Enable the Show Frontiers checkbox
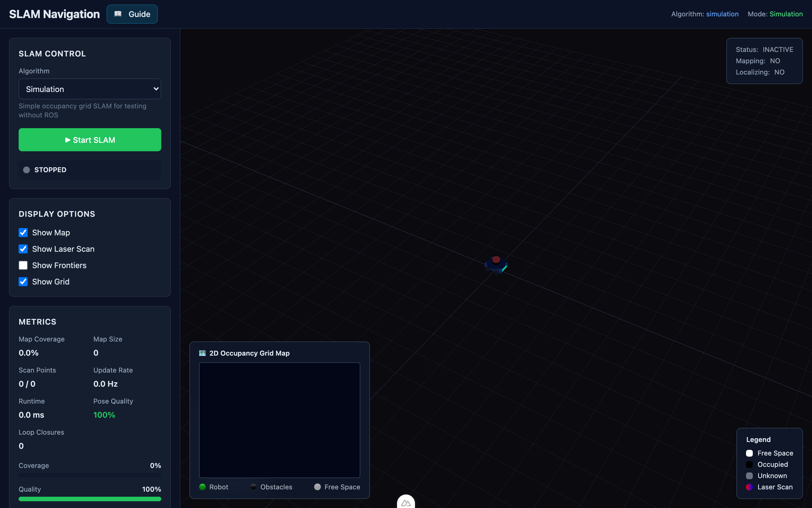 click(23, 265)
